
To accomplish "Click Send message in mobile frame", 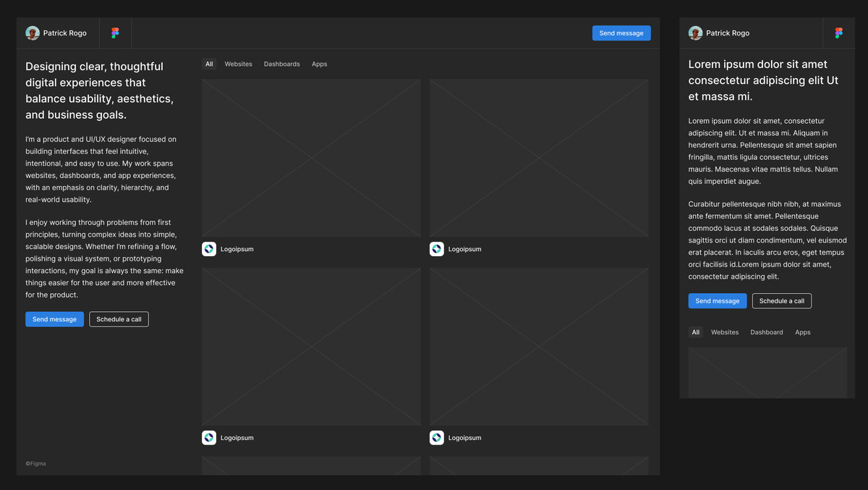I will pyautogui.click(x=718, y=301).
